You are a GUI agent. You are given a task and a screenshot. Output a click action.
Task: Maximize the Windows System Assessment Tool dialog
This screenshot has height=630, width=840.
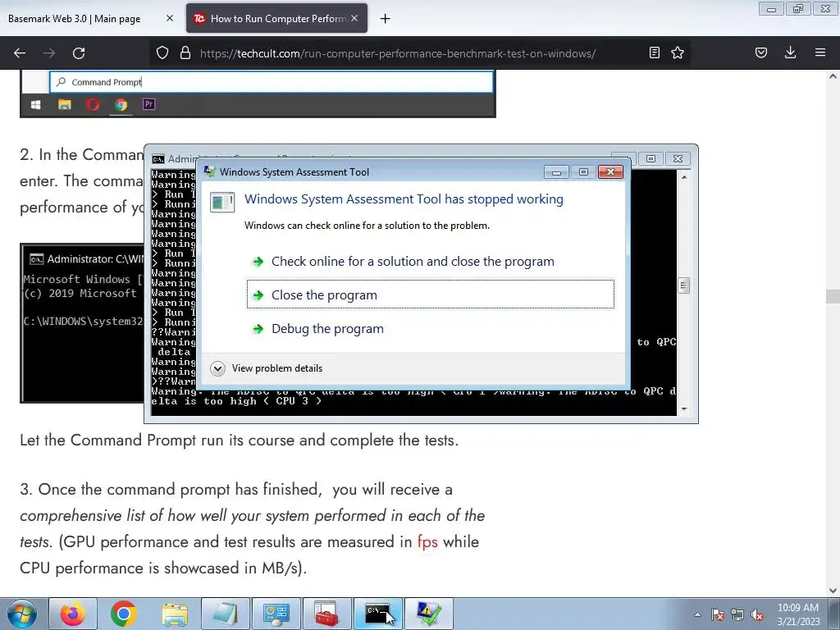pyautogui.click(x=583, y=172)
